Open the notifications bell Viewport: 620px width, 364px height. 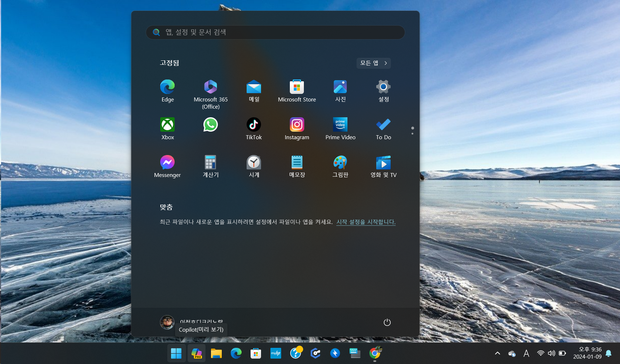point(608,353)
